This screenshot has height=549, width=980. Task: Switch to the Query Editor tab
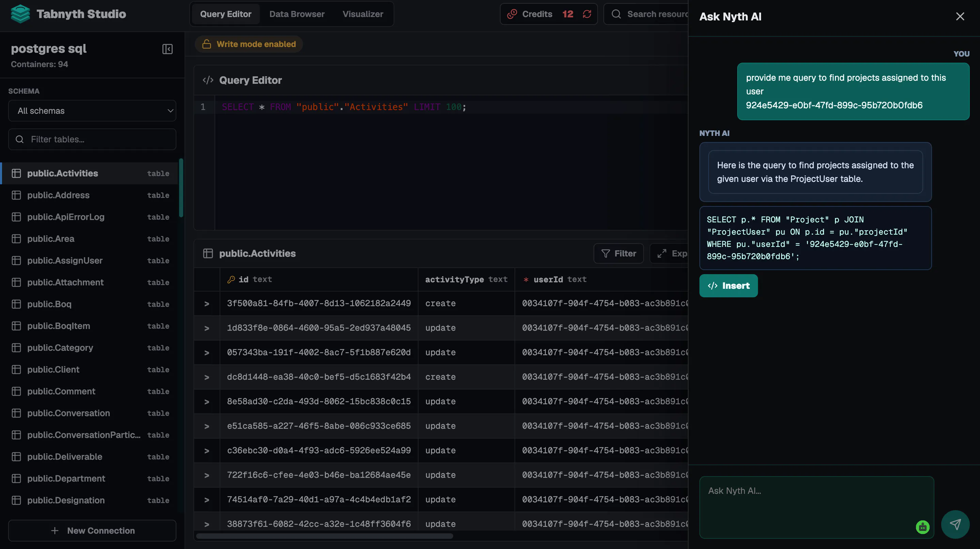point(226,14)
